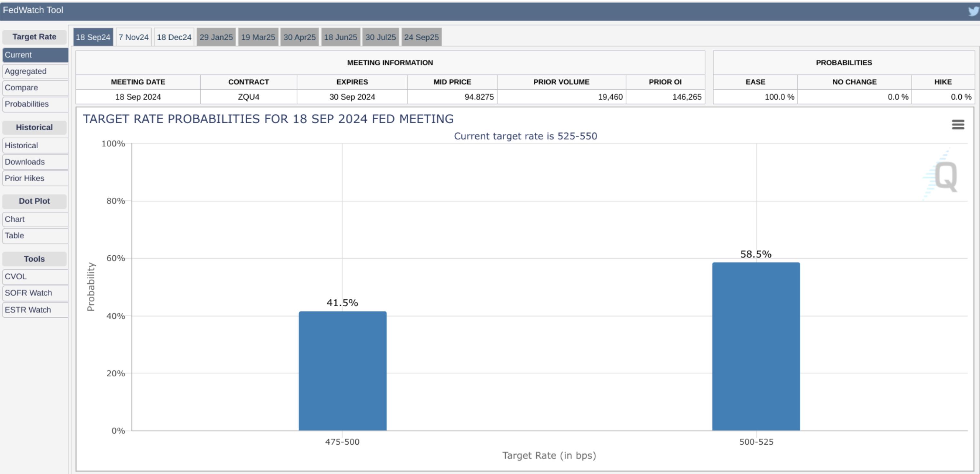Image resolution: width=980 pixels, height=474 pixels.
Task: Click the chart title text
Action: 268,119
